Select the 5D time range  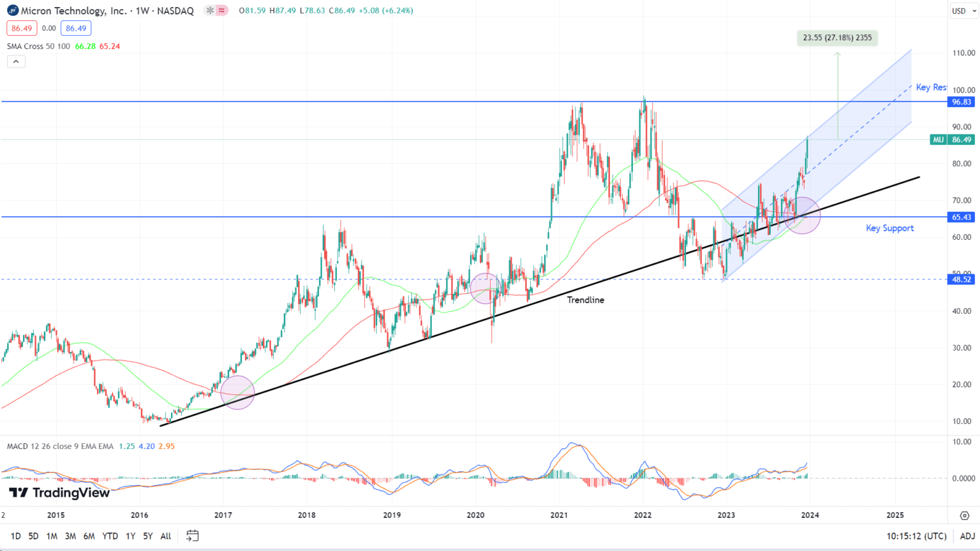33,536
